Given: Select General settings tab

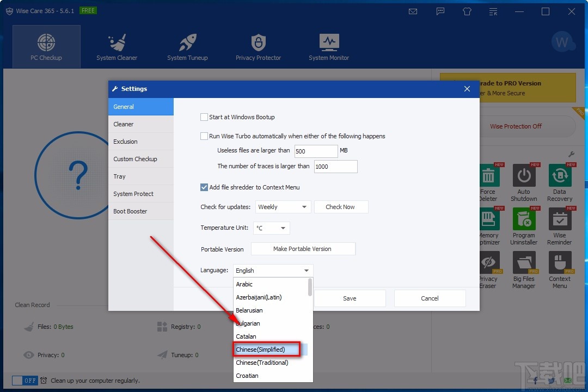Looking at the screenshot, I should pos(141,107).
